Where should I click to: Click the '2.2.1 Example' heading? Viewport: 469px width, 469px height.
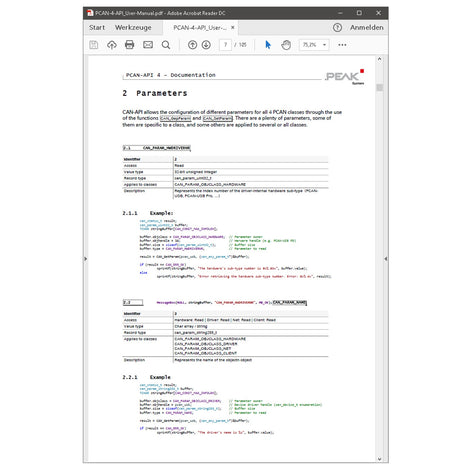click(x=146, y=377)
